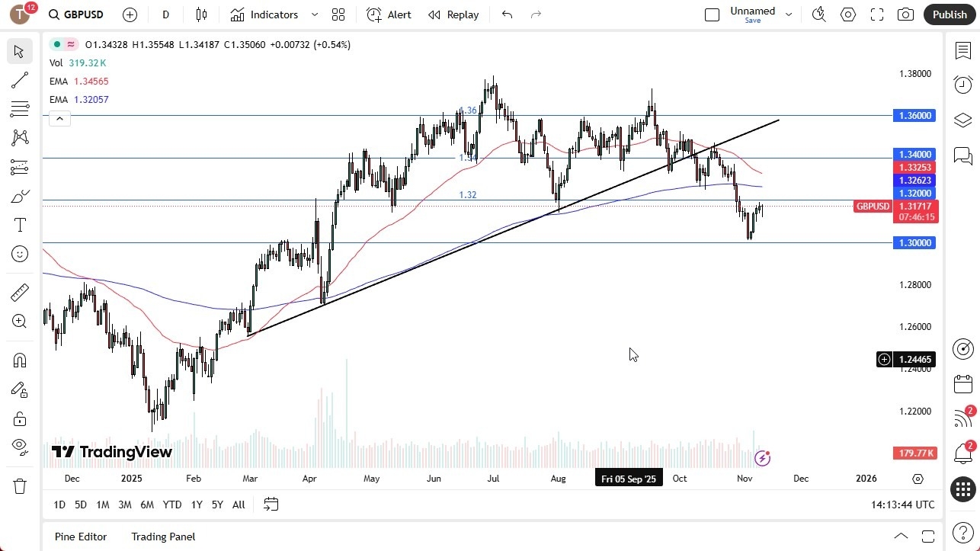The image size is (980, 551).
Task: Switch to the Trading Panel tab
Action: pyautogui.click(x=162, y=537)
